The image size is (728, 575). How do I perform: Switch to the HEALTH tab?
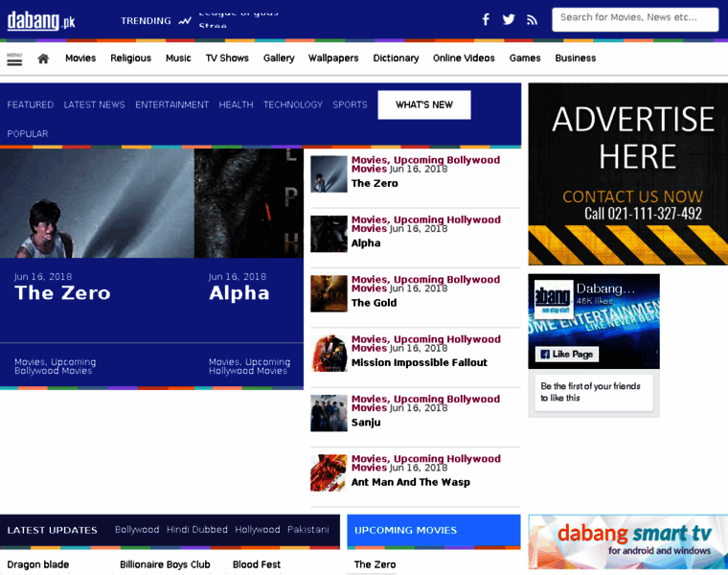pyautogui.click(x=236, y=105)
